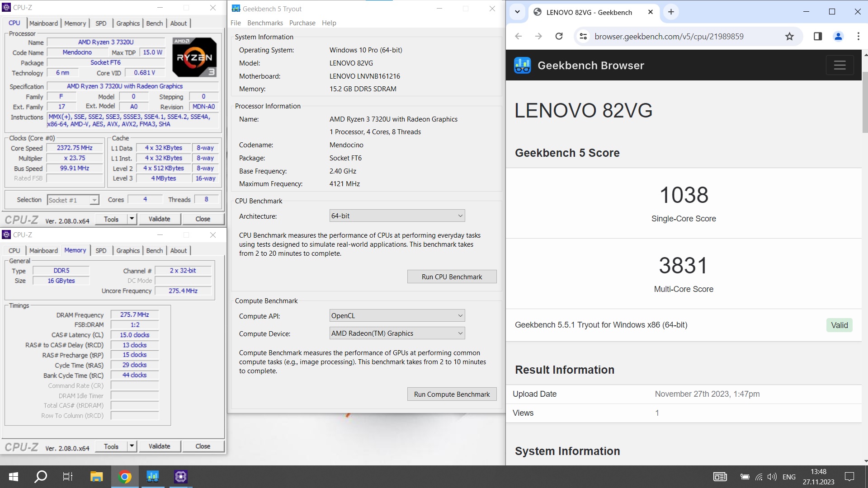Open Windows taskbar search

point(41,476)
